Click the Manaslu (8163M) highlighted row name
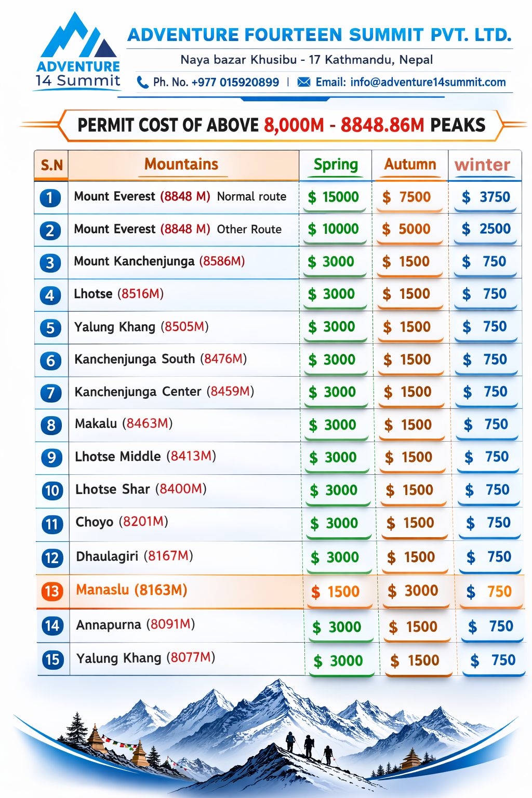This screenshot has width=532, height=798. tap(131, 590)
